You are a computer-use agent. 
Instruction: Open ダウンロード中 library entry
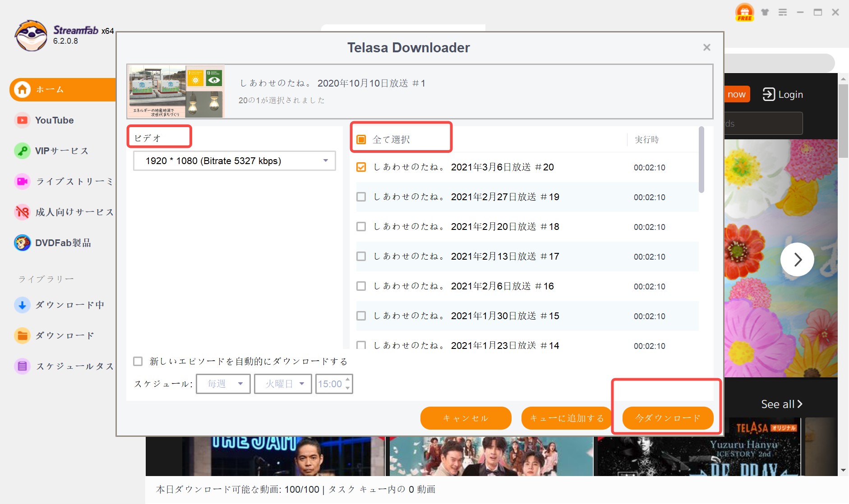(70, 305)
